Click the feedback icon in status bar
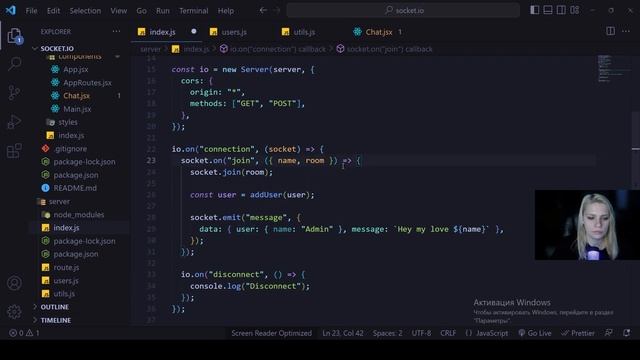Viewport: 640px width, 360px height. click(609, 333)
